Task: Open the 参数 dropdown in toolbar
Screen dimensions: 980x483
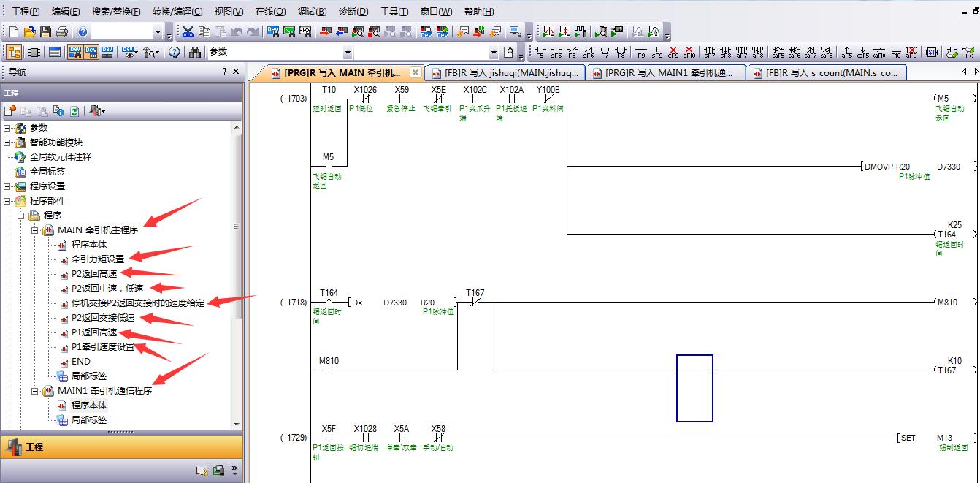Action: (348, 53)
